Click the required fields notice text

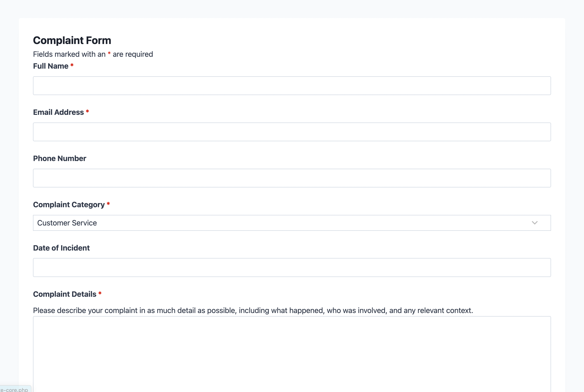click(93, 54)
